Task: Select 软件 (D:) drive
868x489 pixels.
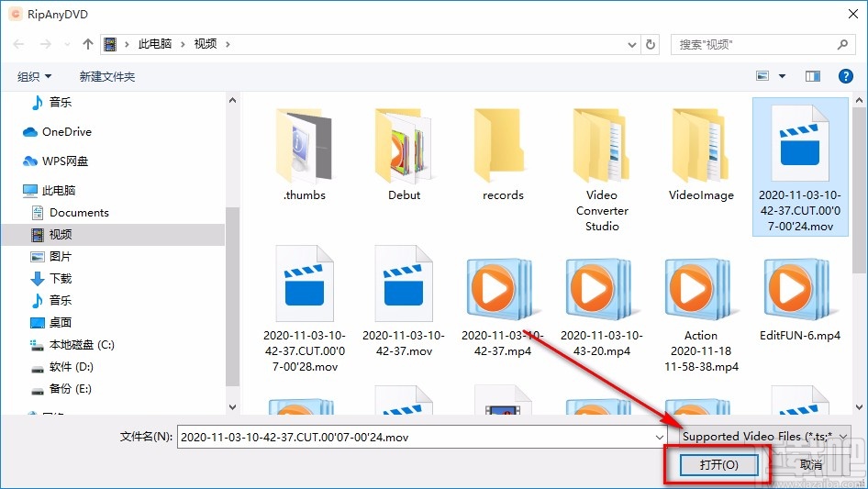Action: point(62,367)
